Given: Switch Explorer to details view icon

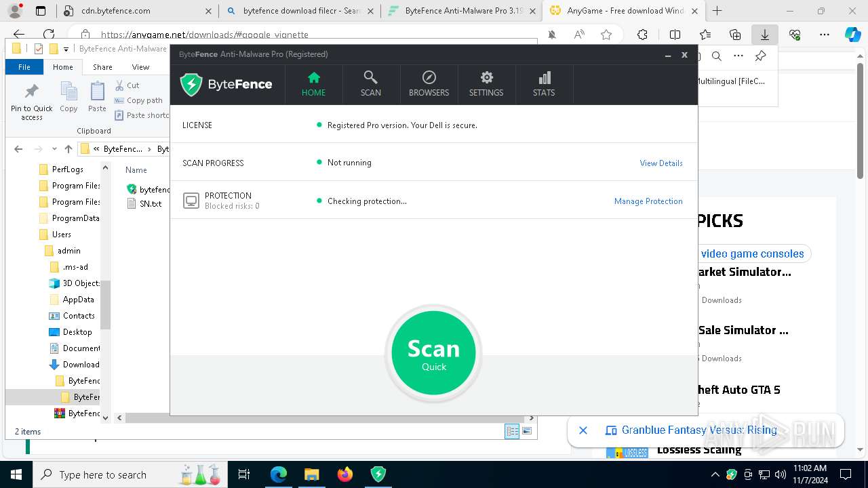Looking at the screenshot, I should [512, 431].
